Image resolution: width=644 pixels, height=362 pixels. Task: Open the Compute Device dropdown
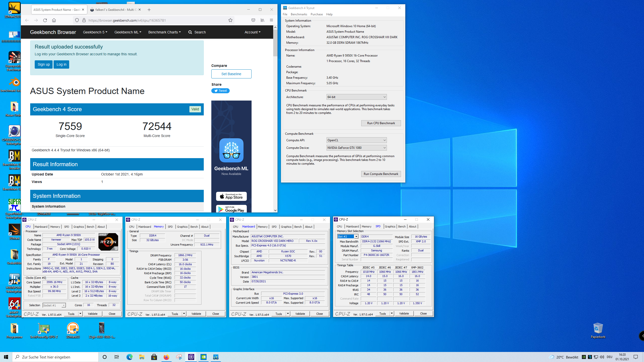click(356, 148)
